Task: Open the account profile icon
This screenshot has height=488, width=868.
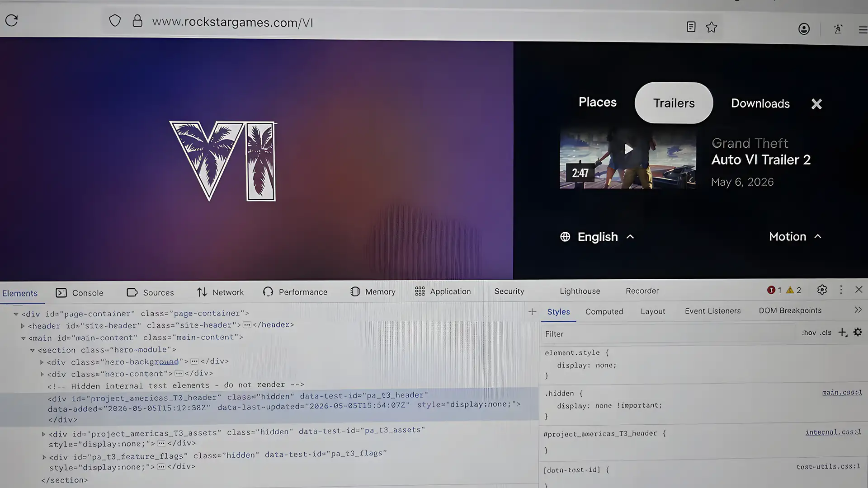Action: 804,29
